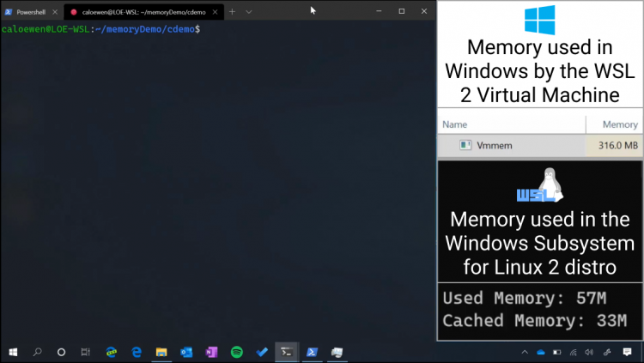The image size is (644, 363).
Task: Launch Cortana from the taskbar
Action: 61,352
